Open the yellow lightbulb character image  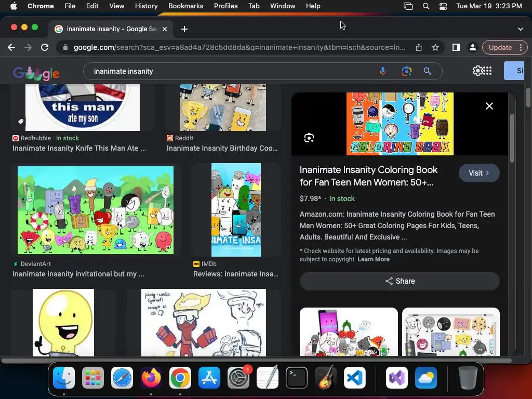coord(63,323)
